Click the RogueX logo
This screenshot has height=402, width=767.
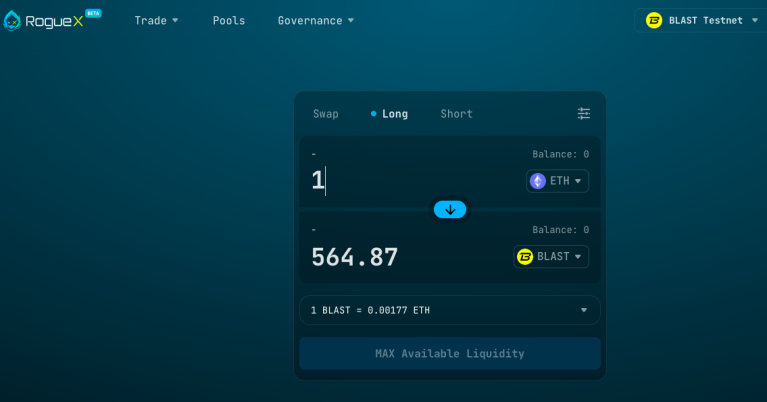(44, 21)
